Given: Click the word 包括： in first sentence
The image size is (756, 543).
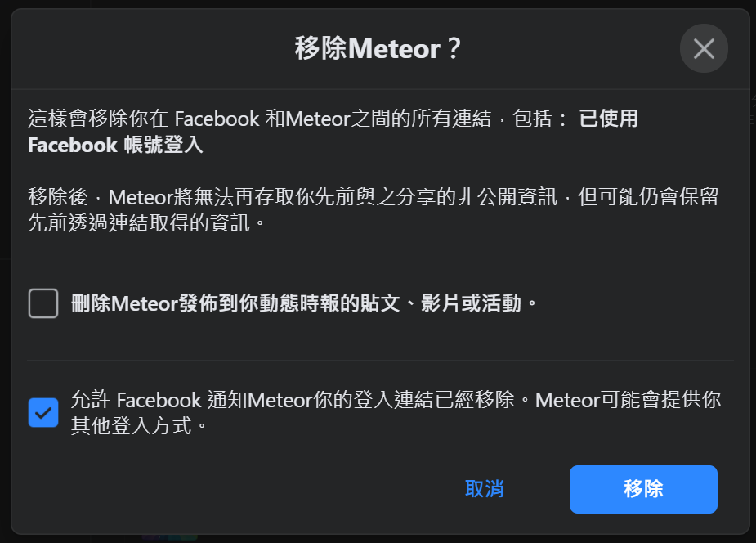Looking at the screenshot, I should 540,118.
